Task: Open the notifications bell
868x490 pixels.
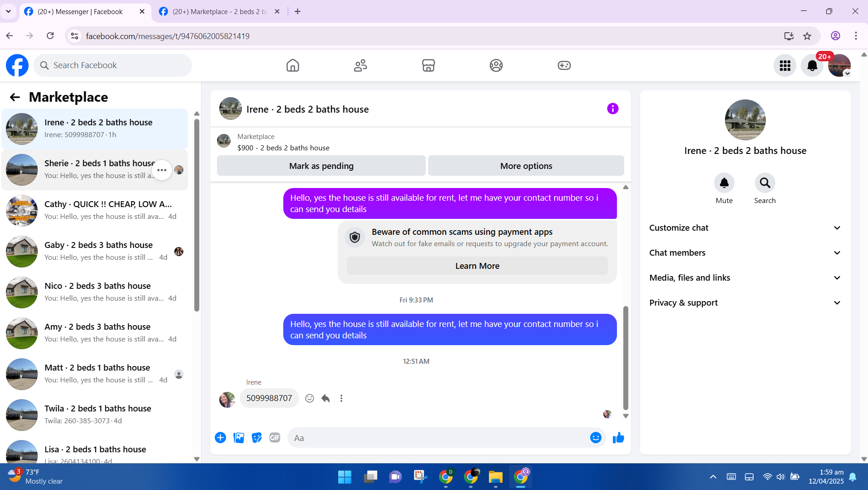Action: pyautogui.click(x=812, y=66)
